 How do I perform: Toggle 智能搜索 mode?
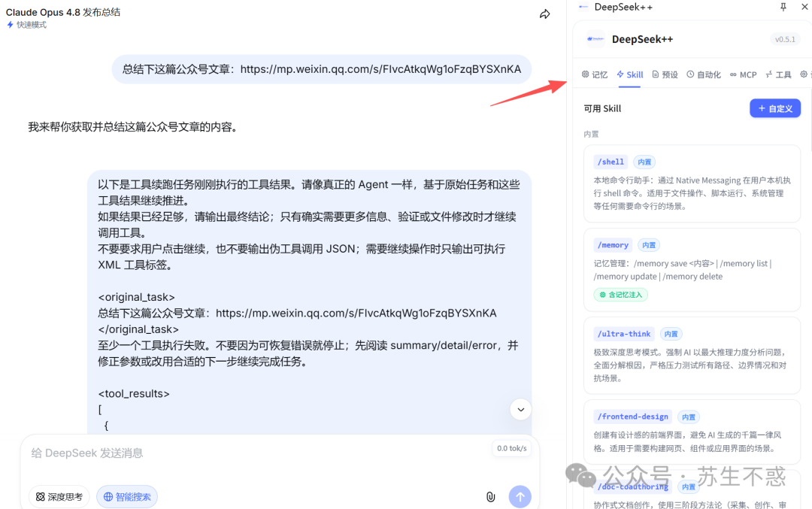(127, 496)
